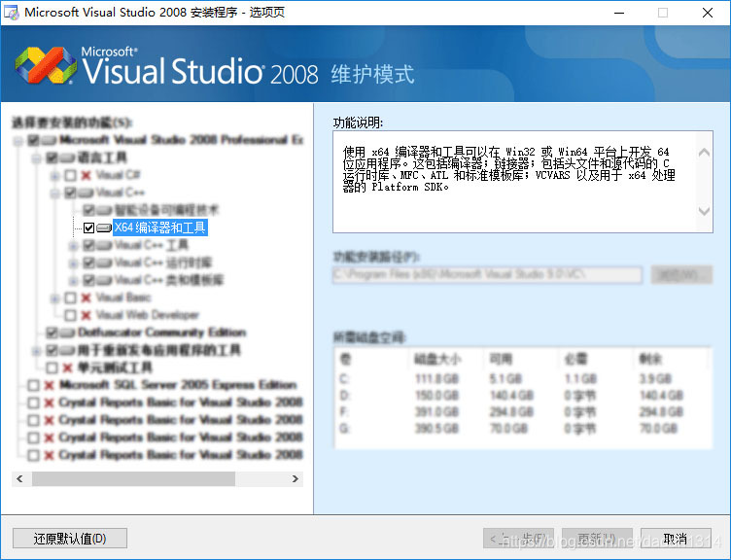The width and height of the screenshot is (731, 560).
Task: Click the drive icon beside Visual C++ 工具
Action: click(x=104, y=245)
